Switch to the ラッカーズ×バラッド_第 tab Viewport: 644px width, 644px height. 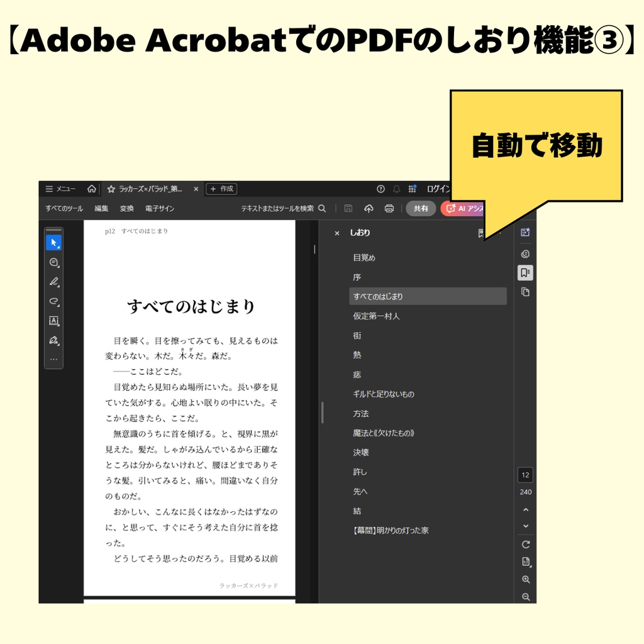click(x=150, y=189)
